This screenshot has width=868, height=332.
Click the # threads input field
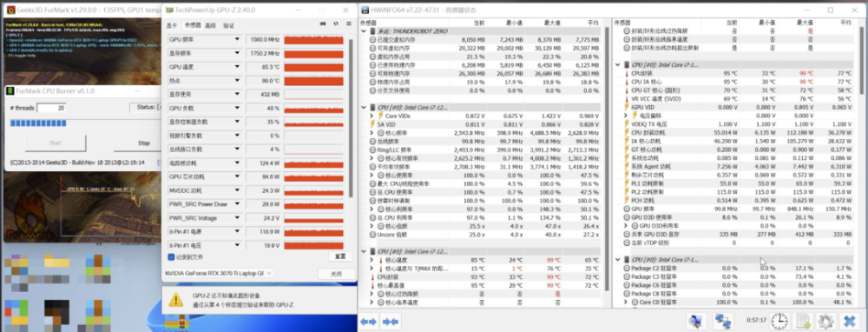pos(51,108)
